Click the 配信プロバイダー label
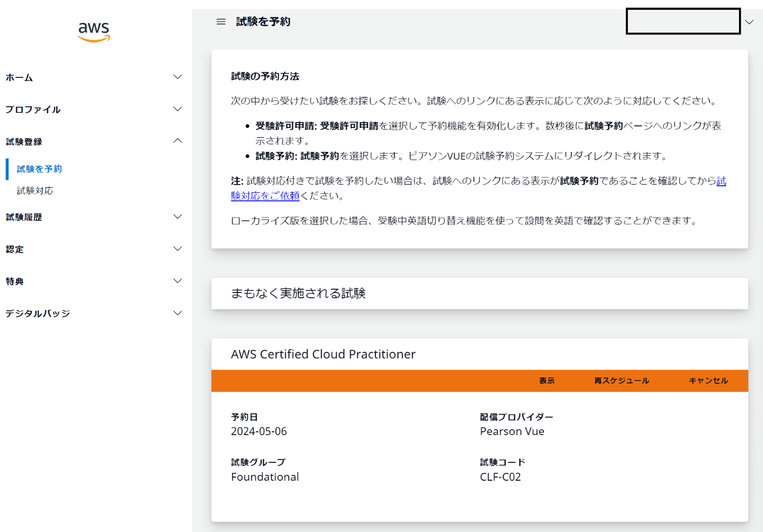Viewport: 763px width, 532px height. [x=517, y=417]
